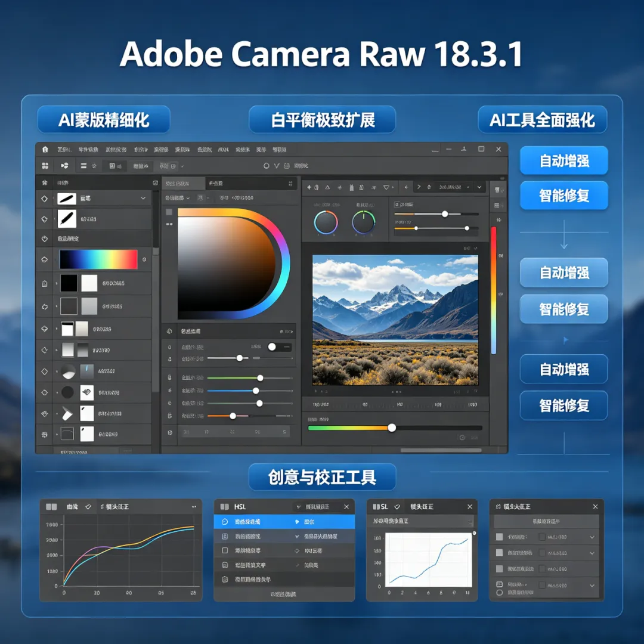Open the dropdown in the HSL panel header
The width and height of the screenshot is (644, 644).
pos(315,507)
